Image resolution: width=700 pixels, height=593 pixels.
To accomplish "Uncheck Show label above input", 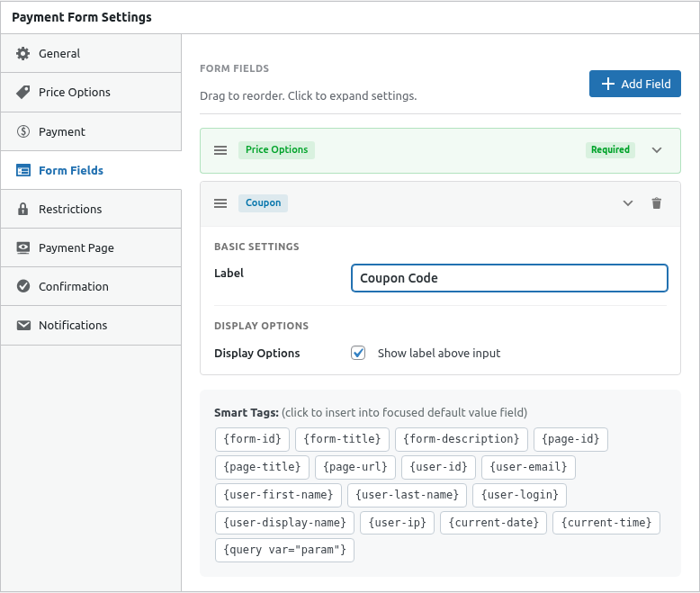I will point(358,353).
